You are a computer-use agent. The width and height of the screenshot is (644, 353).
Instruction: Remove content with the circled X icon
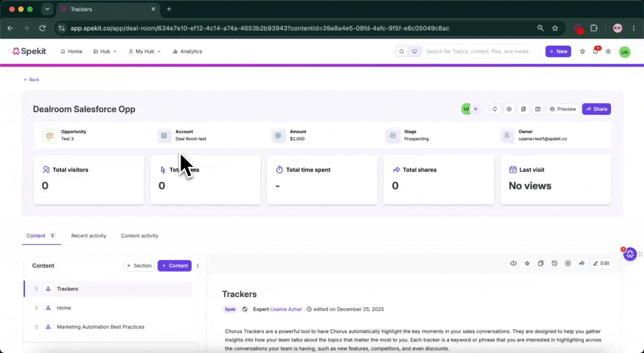coord(568,263)
